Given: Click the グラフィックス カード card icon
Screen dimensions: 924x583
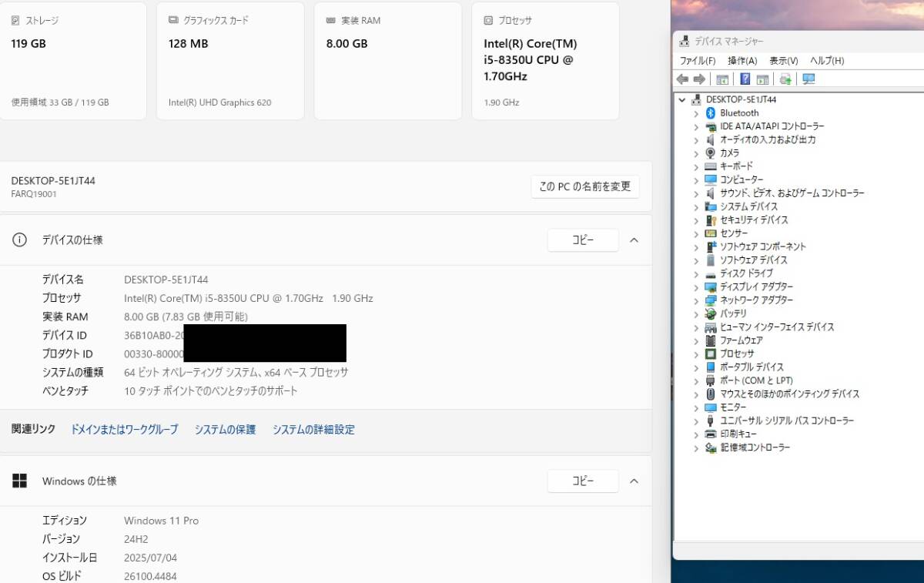Looking at the screenshot, I should click(173, 21).
